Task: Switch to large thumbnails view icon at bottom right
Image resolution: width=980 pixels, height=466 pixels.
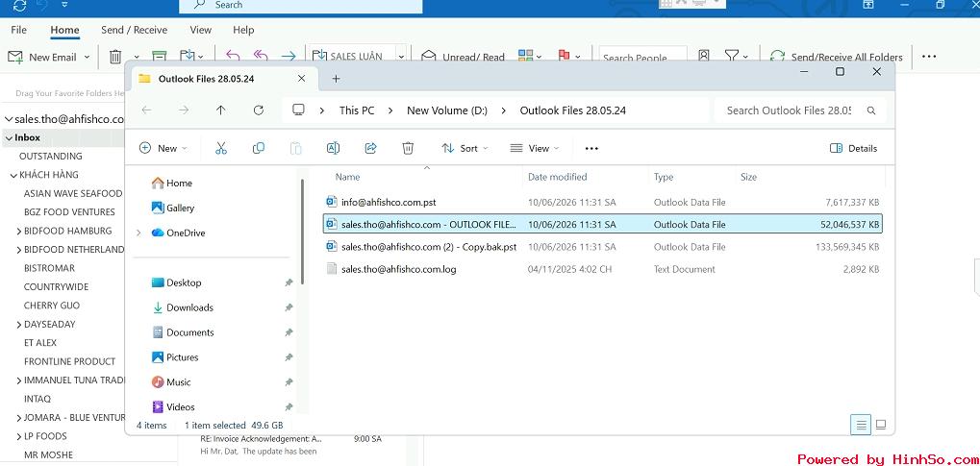Action: pos(881,426)
